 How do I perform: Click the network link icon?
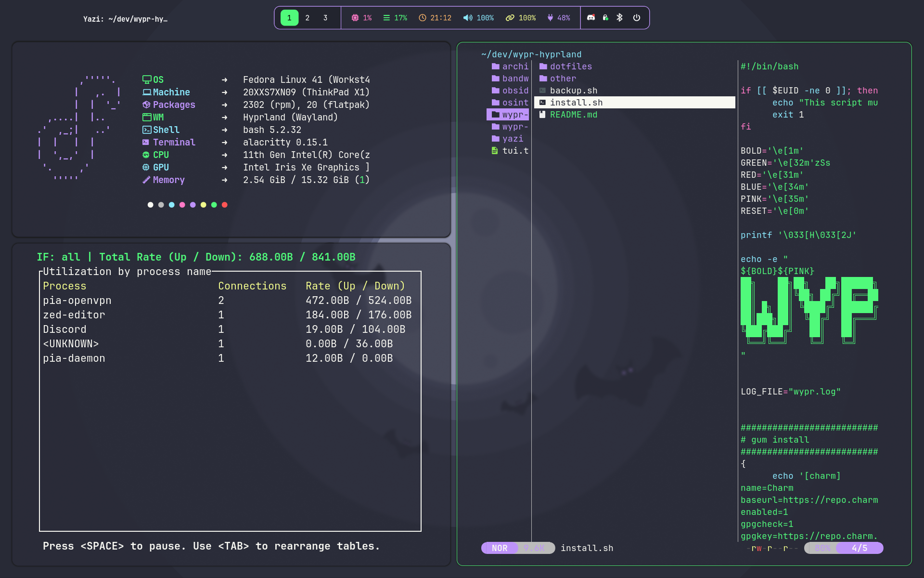pos(510,18)
